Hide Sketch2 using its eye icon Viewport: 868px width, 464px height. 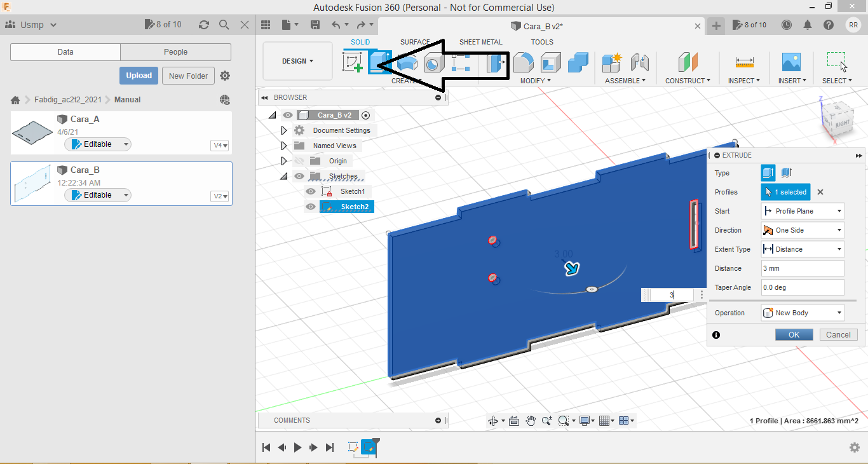click(x=311, y=207)
